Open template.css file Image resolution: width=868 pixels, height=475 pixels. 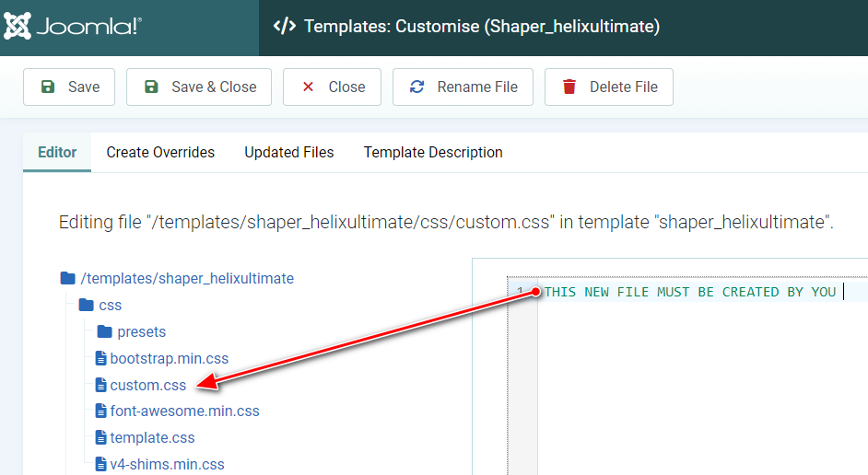[x=153, y=437]
